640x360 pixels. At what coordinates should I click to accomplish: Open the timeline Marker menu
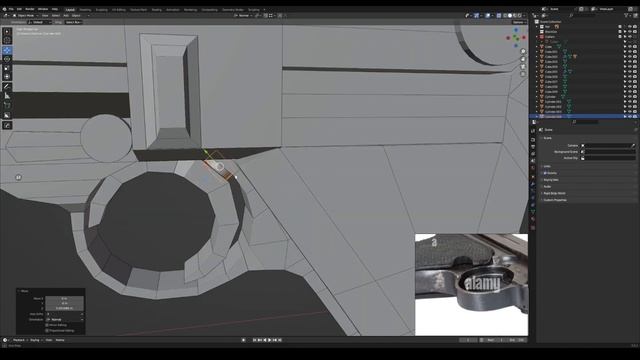click(x=60, y=340)
